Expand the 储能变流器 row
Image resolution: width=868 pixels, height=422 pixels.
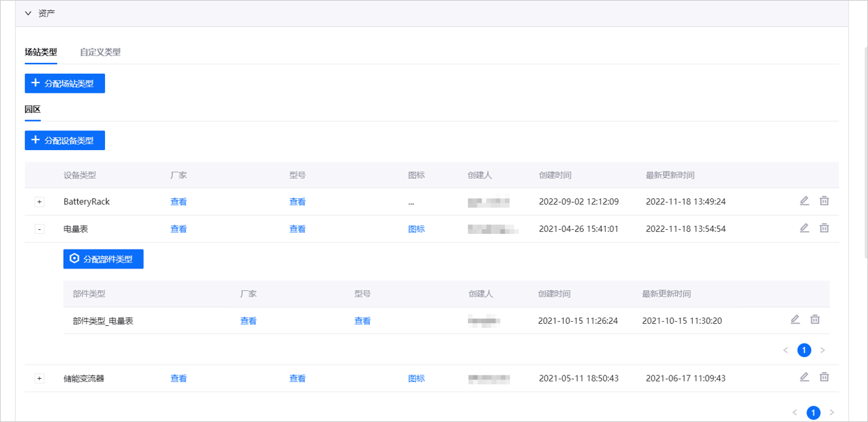[x=39, y=379]
